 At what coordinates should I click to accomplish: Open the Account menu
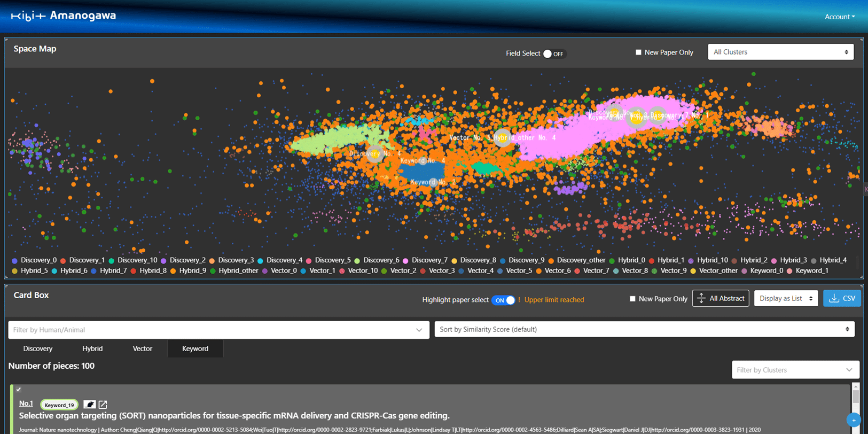click(x=839, y=17)
